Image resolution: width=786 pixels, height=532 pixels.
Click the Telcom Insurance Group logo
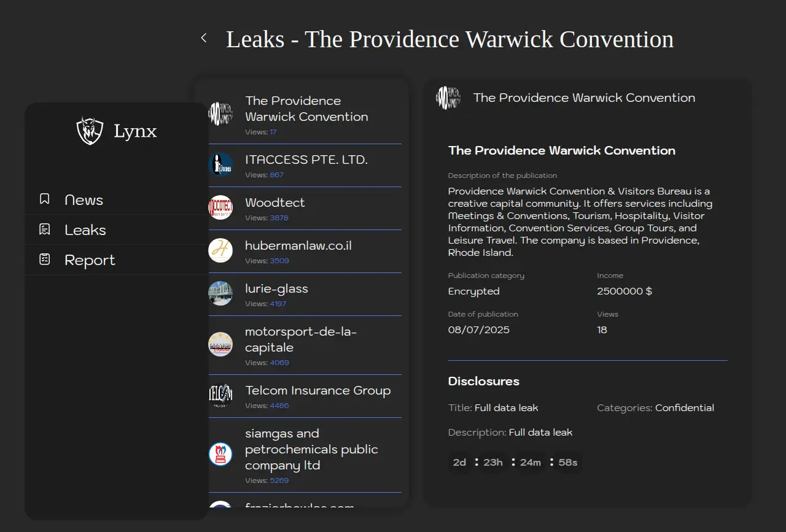click(220, 395)
